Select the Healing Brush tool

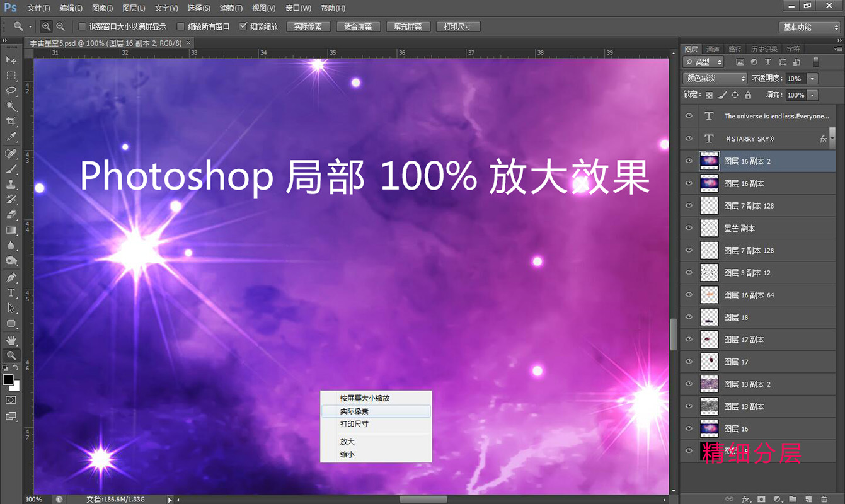11,154
